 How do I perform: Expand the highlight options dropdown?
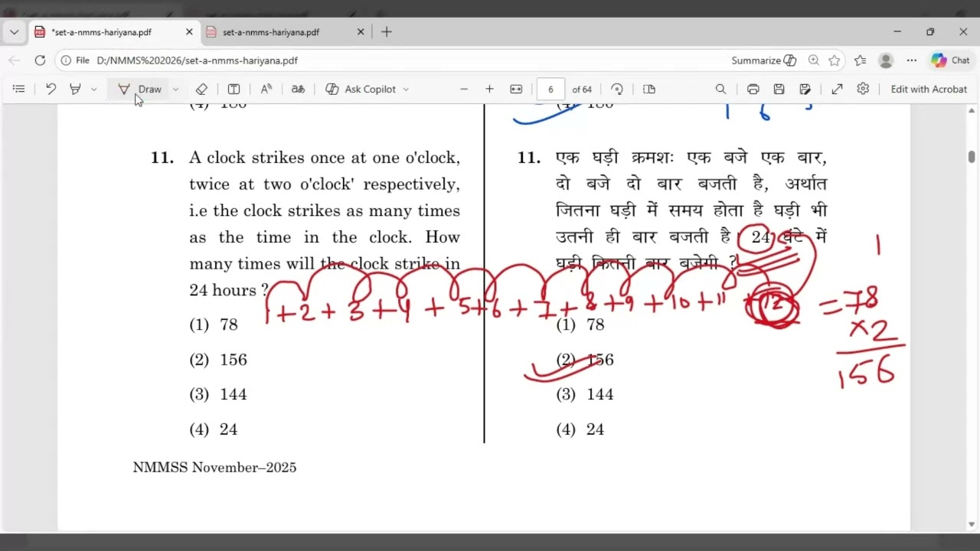pos(93,90)
